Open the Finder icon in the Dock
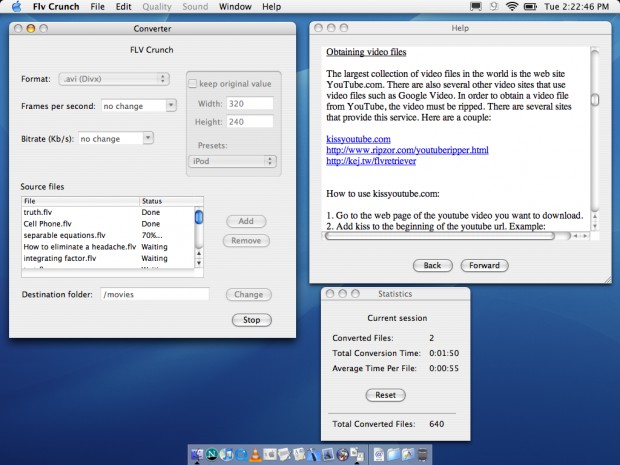 click(x=197, y=455)
